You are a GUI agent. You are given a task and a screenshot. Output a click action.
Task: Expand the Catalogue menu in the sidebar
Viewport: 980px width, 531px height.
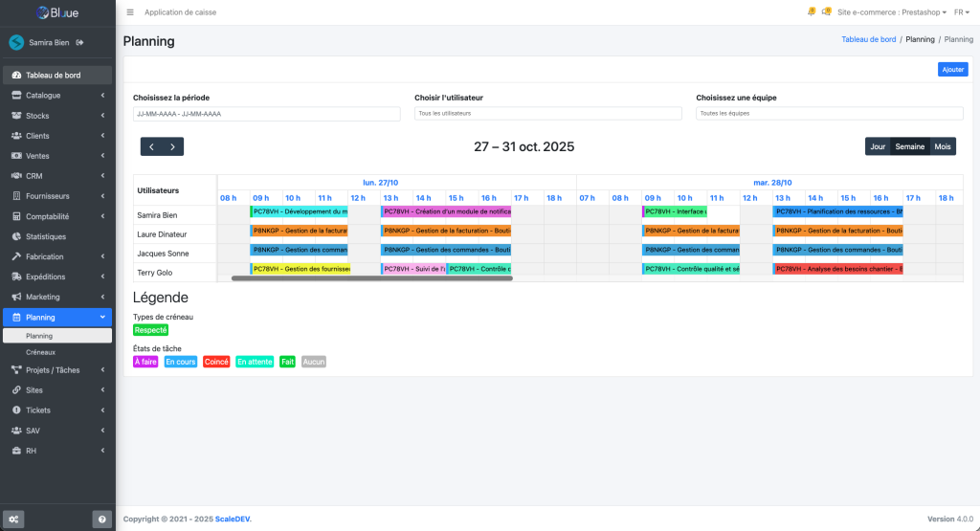pyautogui.click(x=57, y=96)
